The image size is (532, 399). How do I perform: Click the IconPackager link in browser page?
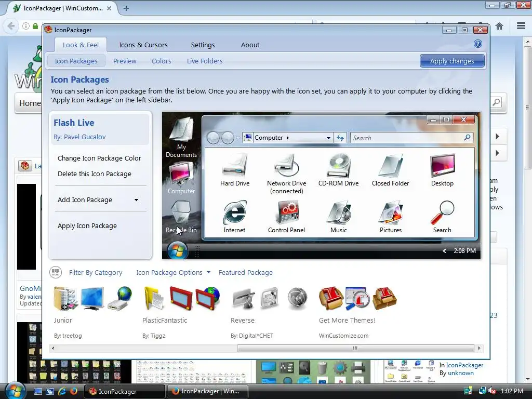point(464,365)
